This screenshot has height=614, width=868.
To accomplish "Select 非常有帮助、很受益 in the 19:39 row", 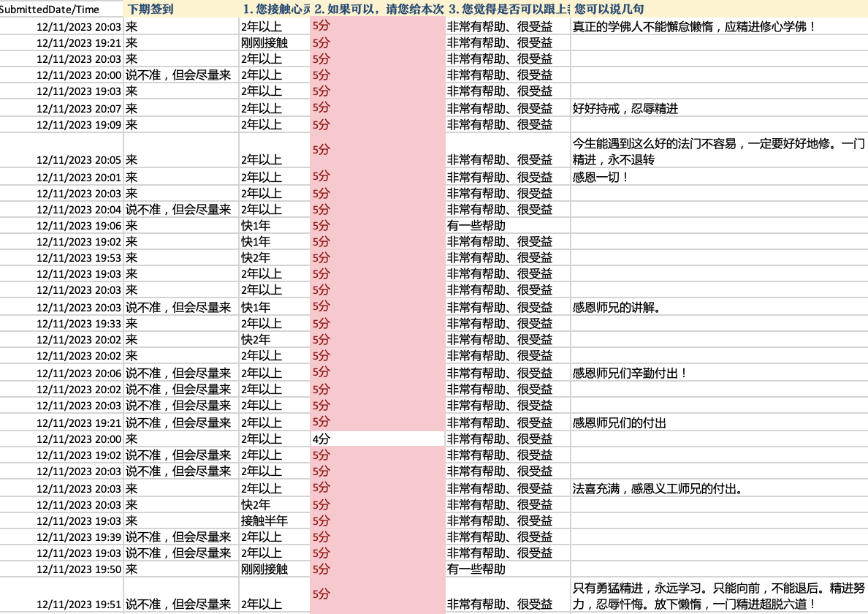I will click(x=500, y=537).
